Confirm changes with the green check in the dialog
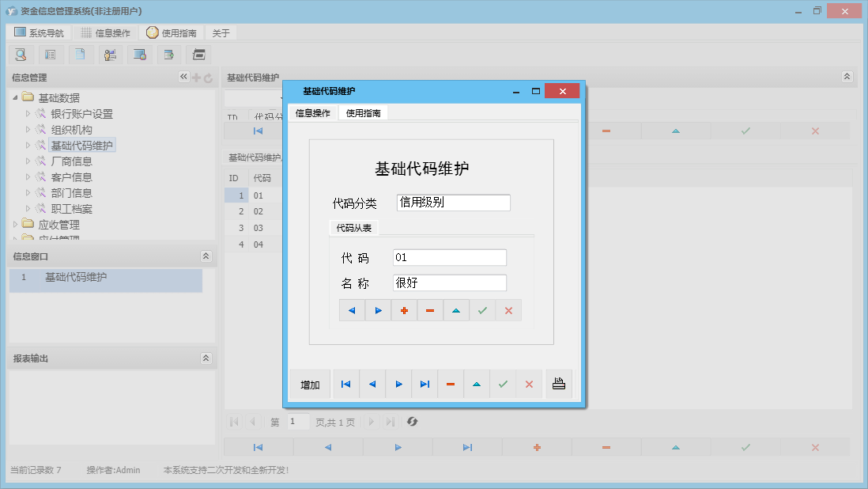Viewport: 868px width, 489px height. pos(503,384)
